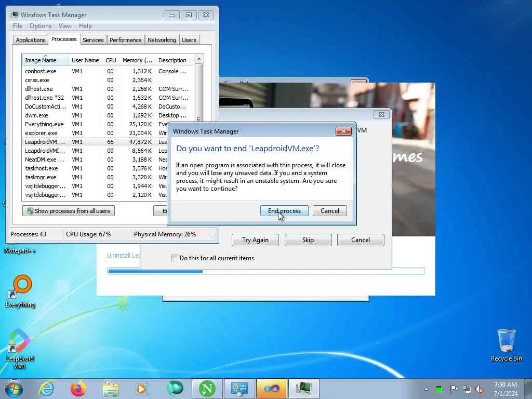Show hidden tray icons arrow

[426, 389]
